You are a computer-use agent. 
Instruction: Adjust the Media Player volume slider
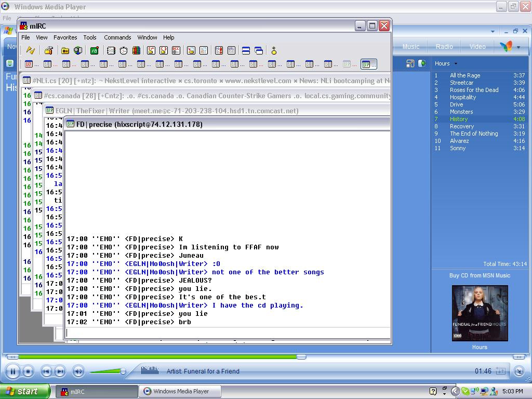pos(123,371)
